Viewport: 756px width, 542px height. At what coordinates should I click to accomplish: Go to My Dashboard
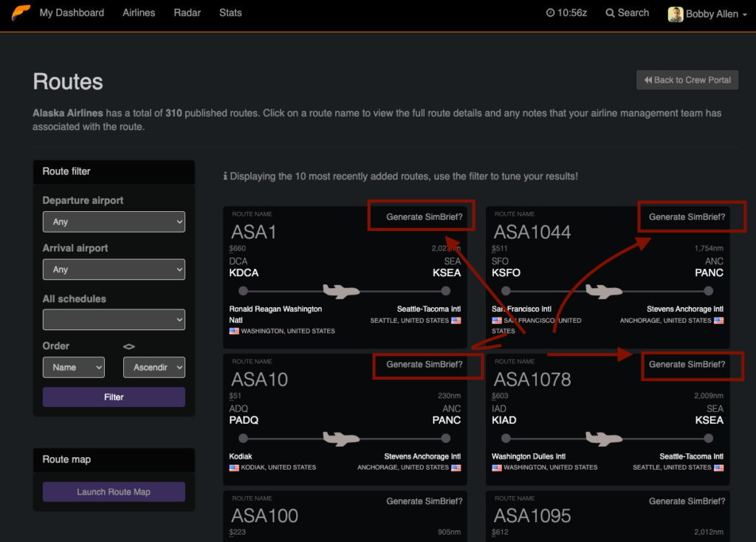[x=72, y=13]
